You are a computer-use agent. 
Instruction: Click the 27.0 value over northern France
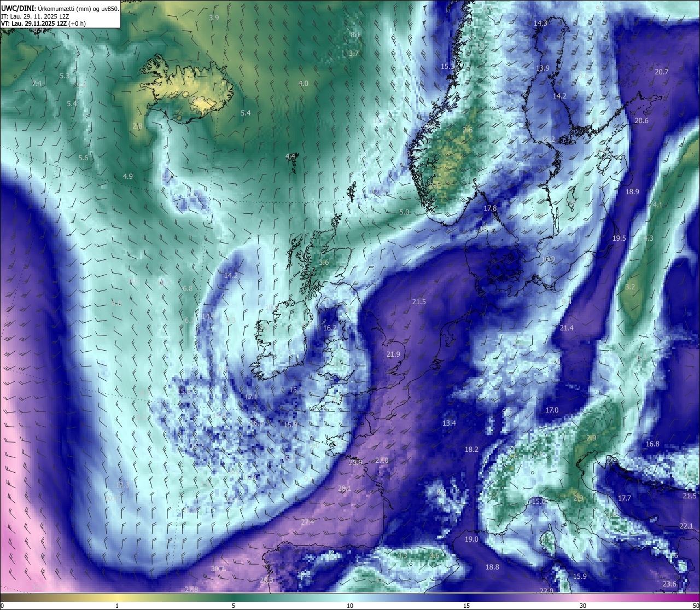tap(382, 461)
